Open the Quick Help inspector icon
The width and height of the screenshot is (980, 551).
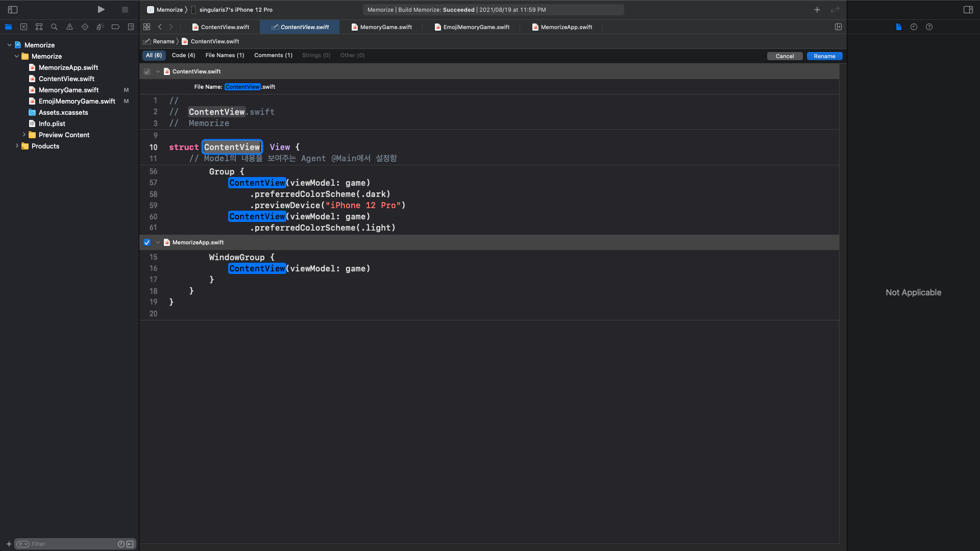tap(929, 27)
